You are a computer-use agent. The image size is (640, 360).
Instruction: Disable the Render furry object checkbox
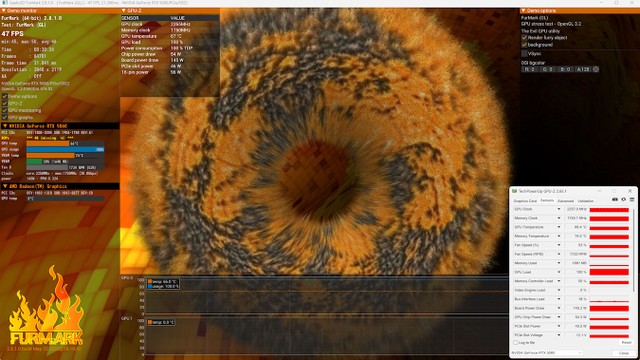tap(524, 38)
